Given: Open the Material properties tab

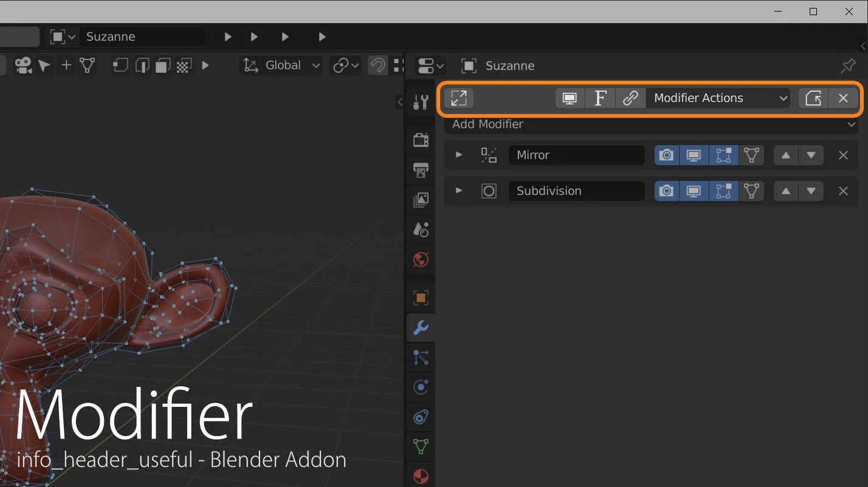Looking at the screenshot, I should pyautogui.click(x=420, y=476).
